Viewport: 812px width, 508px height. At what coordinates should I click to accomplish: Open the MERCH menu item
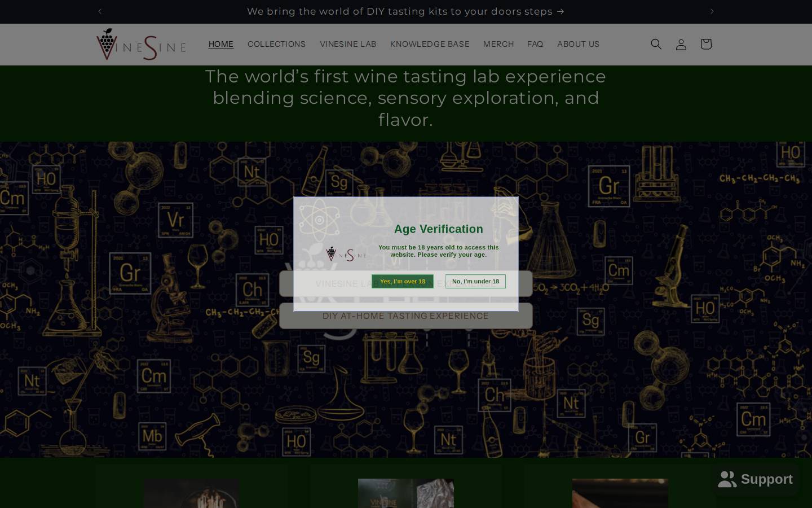498,44
